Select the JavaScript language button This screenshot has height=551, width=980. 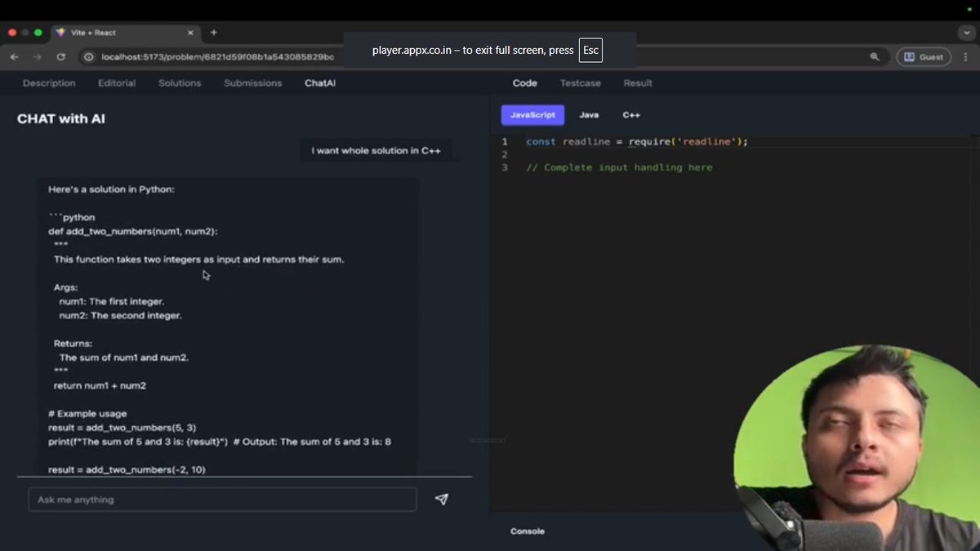[x=532, y=114]
